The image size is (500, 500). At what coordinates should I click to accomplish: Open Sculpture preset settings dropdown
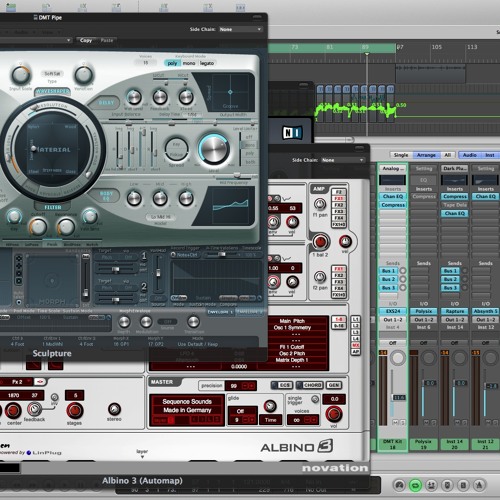coord(35,40)
